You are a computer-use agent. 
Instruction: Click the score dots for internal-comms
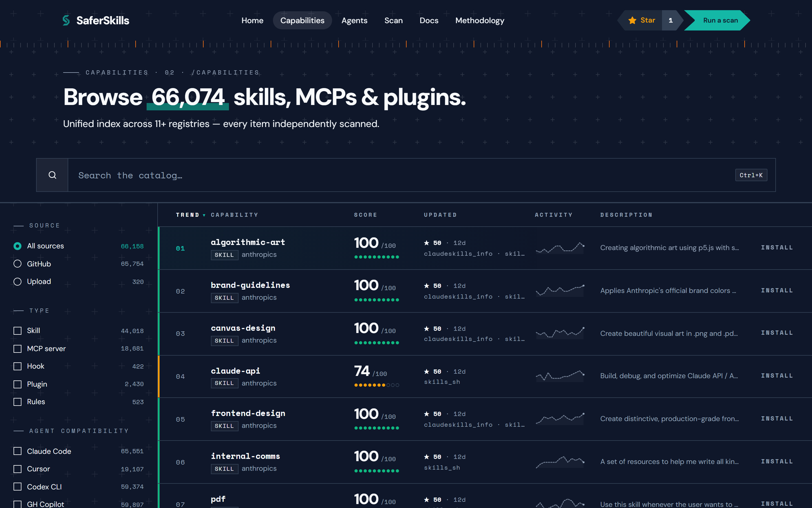(376, 471)
